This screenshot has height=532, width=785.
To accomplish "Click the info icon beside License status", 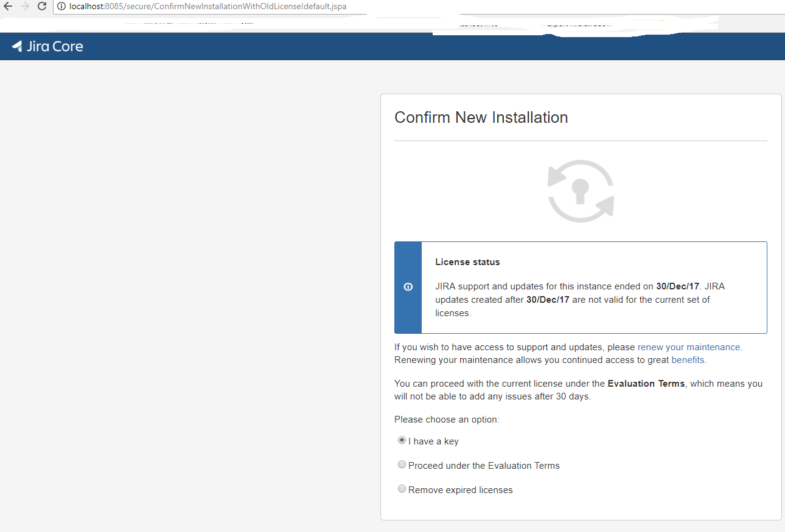I will 408,287.
